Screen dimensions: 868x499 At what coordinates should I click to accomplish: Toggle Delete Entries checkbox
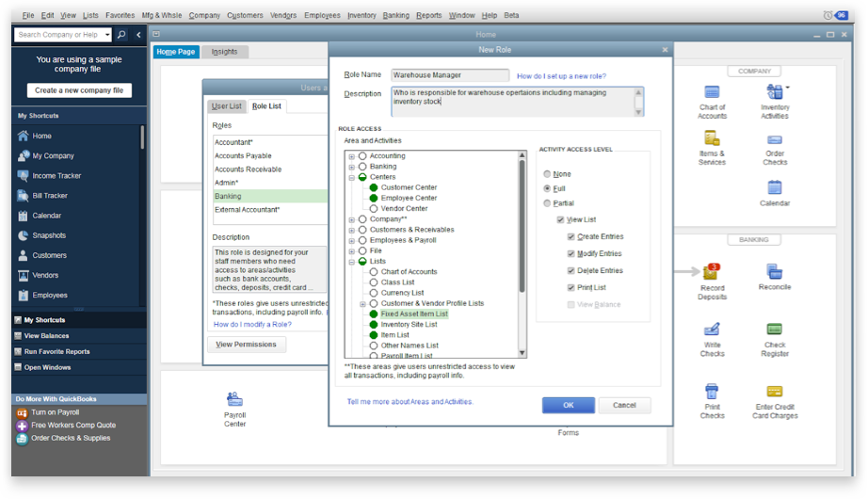point(571,271)
